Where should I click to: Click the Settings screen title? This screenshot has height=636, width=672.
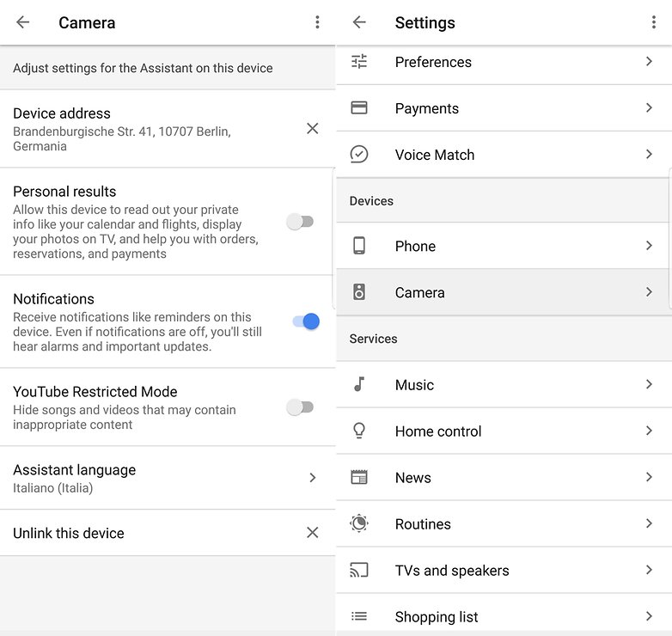[x=425, y=22]
